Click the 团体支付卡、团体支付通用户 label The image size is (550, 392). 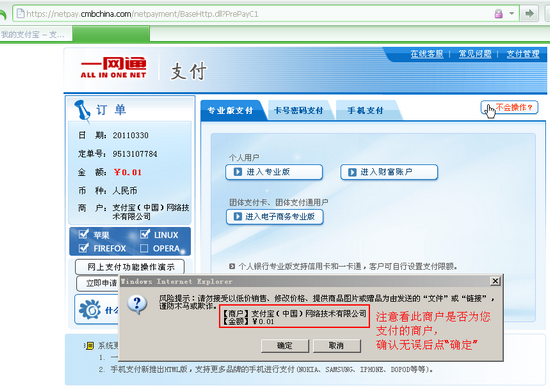click(279, 202)
